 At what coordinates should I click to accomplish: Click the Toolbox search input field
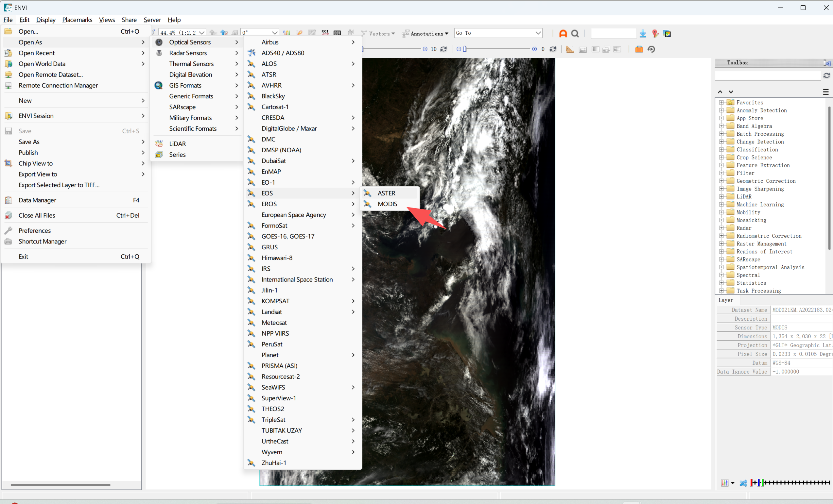[768, 75]
